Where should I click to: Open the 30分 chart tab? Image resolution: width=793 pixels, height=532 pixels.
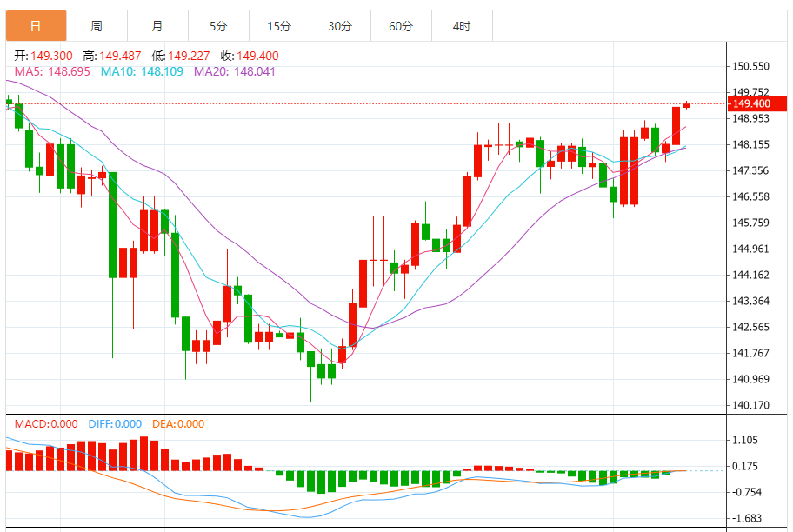340,26
